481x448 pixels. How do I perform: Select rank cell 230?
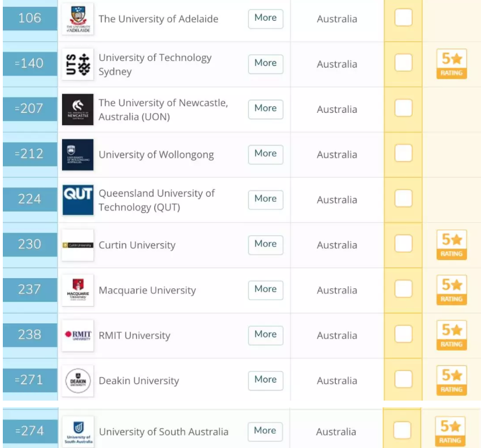[30, 244]
